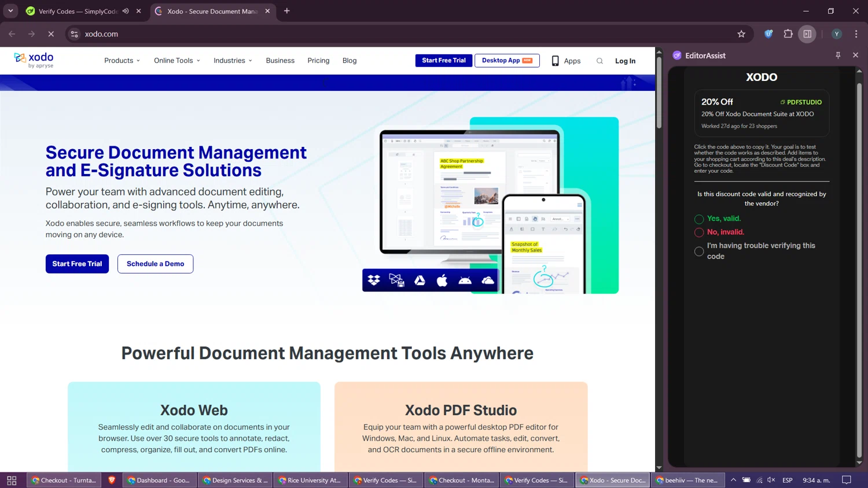Select the Xodo - Secure Document tab
Image resolution: width=868 pixels, height=488 pixels.
pos(212,11)
